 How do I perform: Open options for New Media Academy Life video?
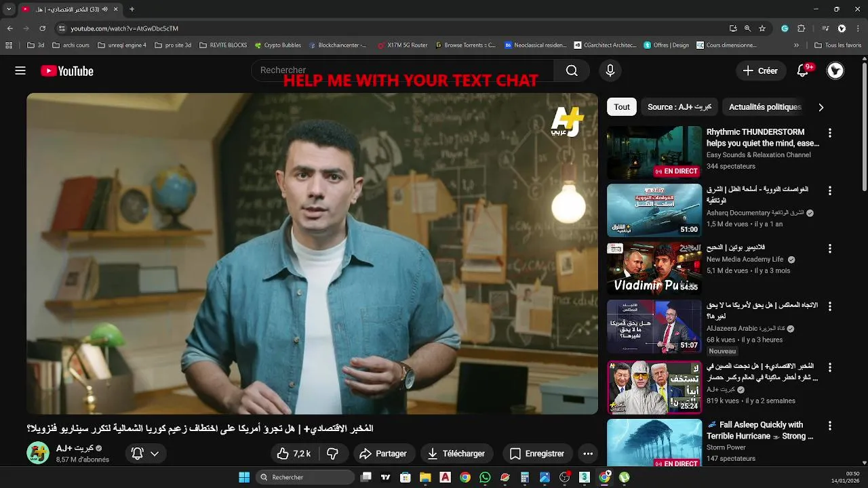pyautogui.click(x=829, y=249)
